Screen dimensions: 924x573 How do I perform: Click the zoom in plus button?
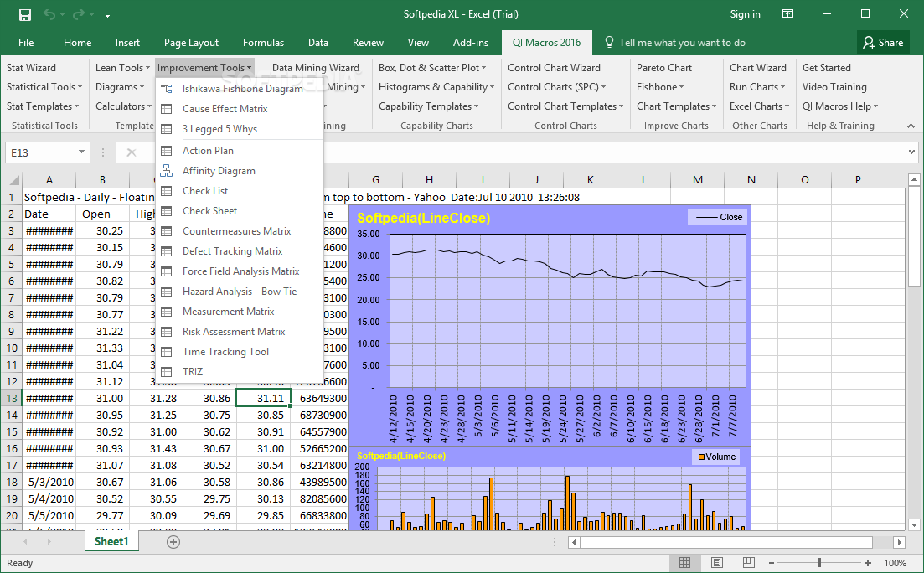(x=867, y=563)
